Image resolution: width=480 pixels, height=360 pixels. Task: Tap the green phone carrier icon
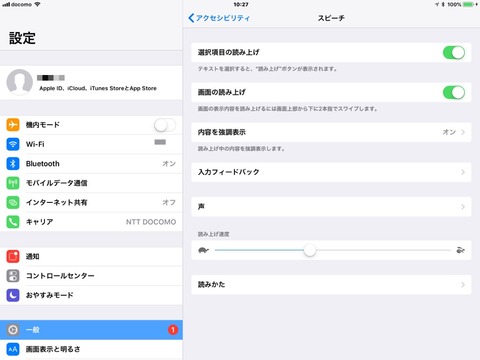pos(13,222)
